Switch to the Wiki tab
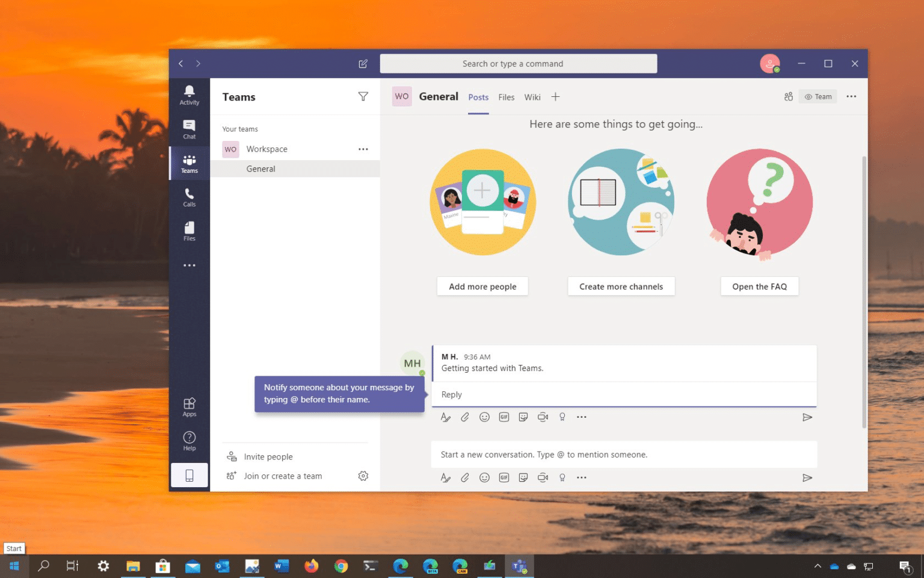This screenshot has height=578, width=924. [532, 97]
